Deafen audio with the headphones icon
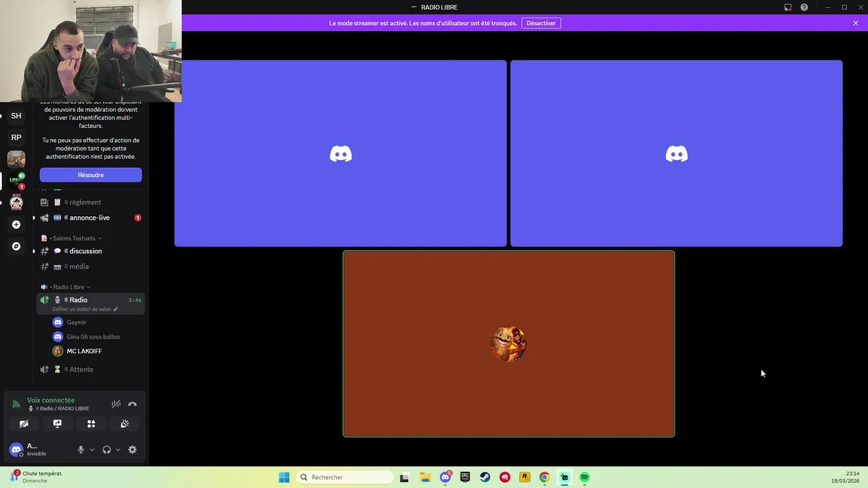868x488 pixels. (x=106, y=449)
